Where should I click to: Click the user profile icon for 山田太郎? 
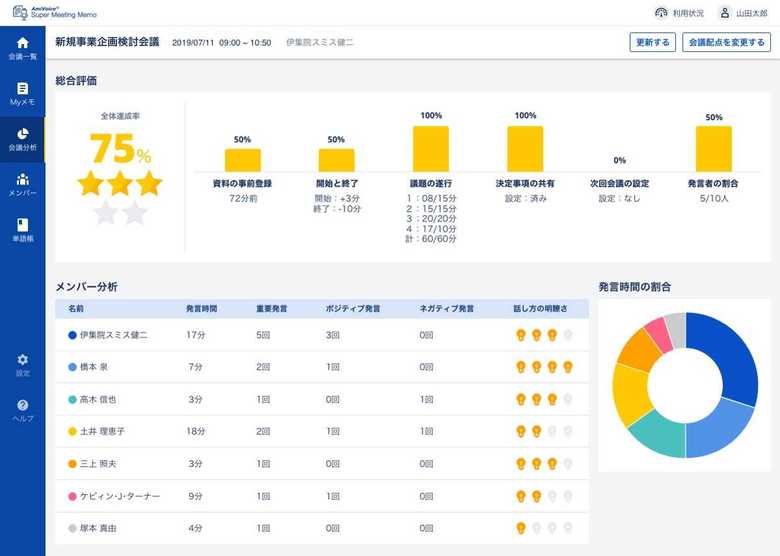[725, 13]
